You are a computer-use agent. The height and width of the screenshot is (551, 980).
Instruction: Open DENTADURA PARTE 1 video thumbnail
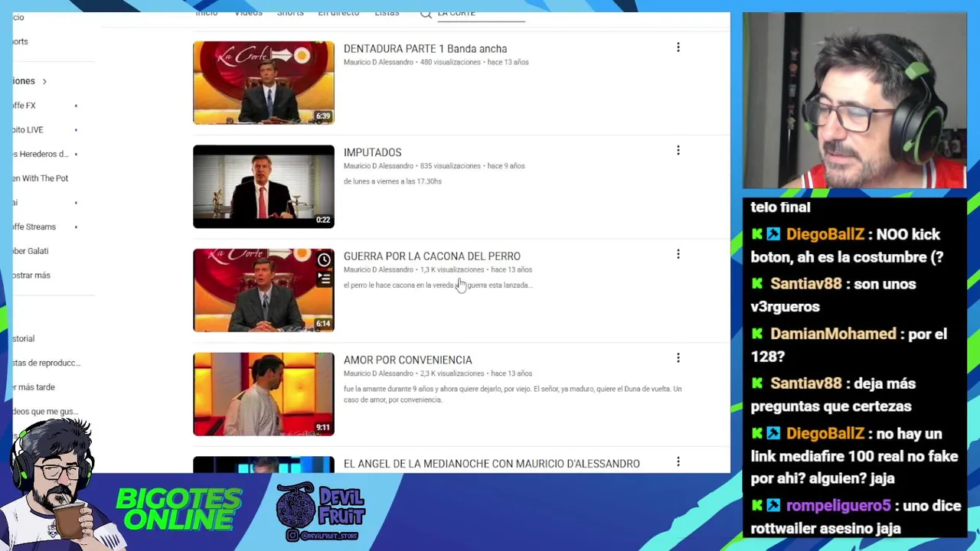tap(263, 83)
